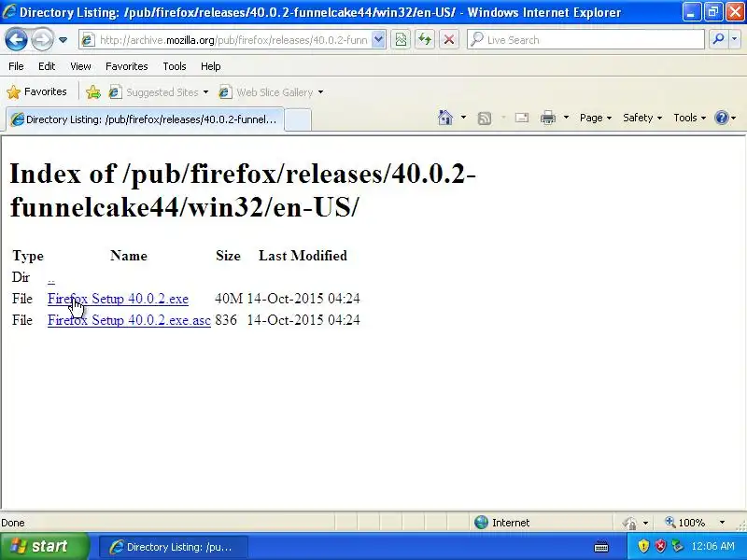Open the Tools command bar menu
Screen dimensions: 747x560
pyautogui.click(x=689, y=118)
